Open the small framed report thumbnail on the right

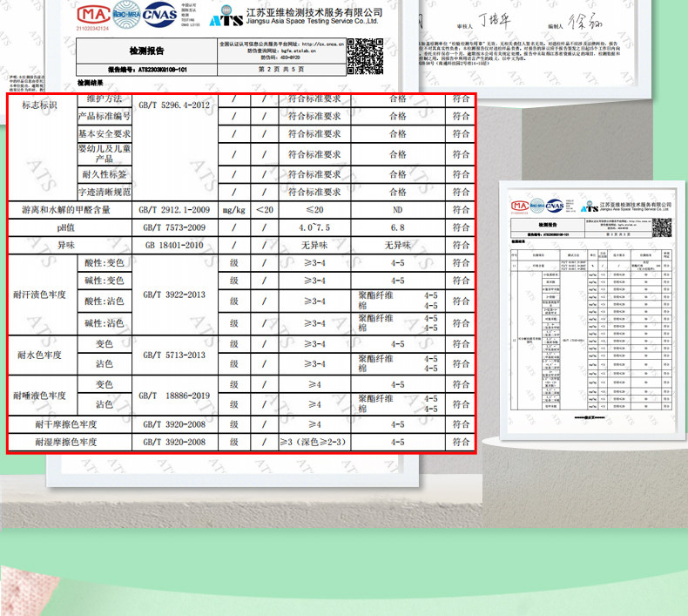click(x=592, y=309)
